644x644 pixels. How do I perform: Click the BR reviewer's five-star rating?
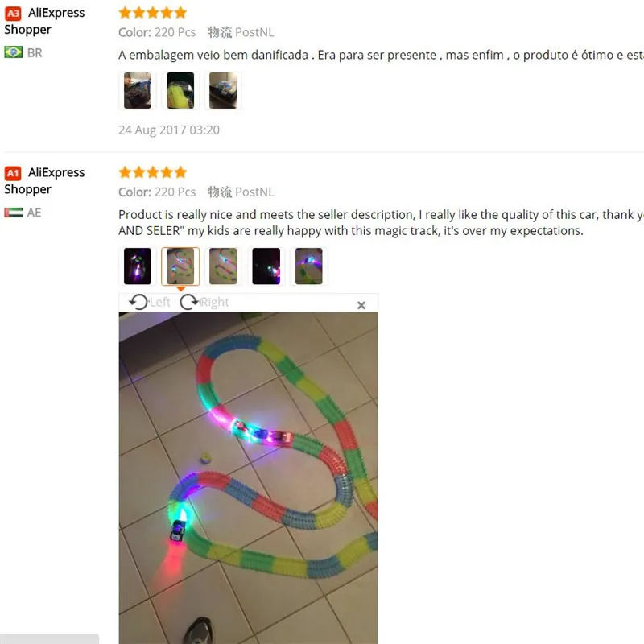coord(152,13)
